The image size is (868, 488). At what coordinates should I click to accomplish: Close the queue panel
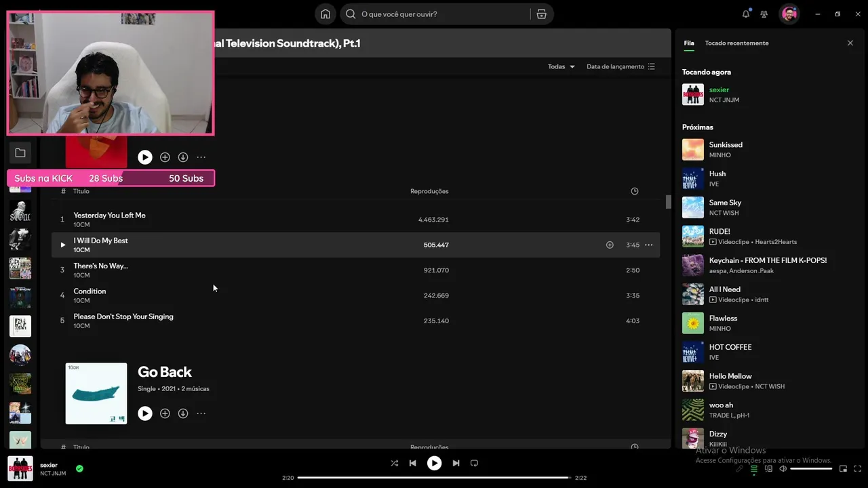(850, 43)
